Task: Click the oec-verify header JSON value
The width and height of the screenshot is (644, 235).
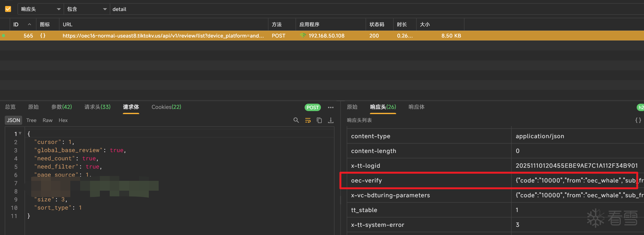Action: click(580, 181)
